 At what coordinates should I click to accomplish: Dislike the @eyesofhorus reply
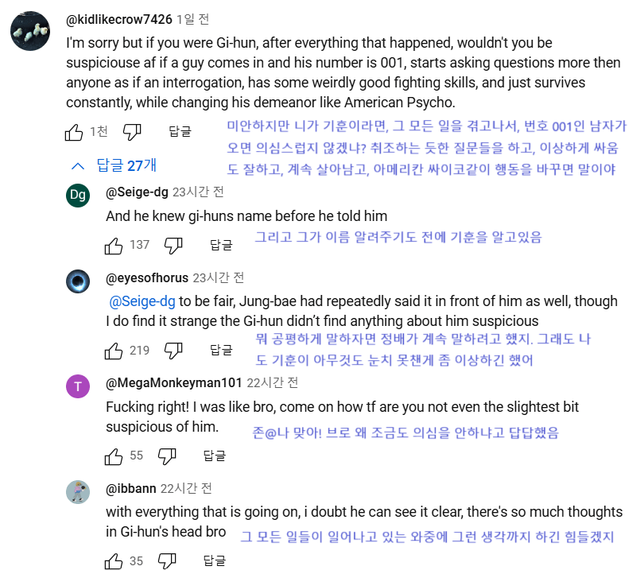click(174, 350)
